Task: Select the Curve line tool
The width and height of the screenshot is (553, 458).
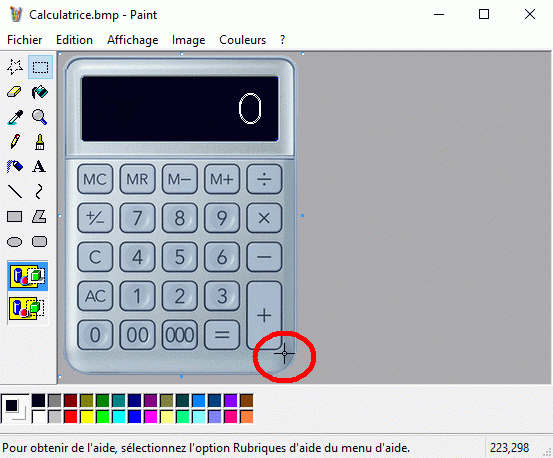Action: 39,191
